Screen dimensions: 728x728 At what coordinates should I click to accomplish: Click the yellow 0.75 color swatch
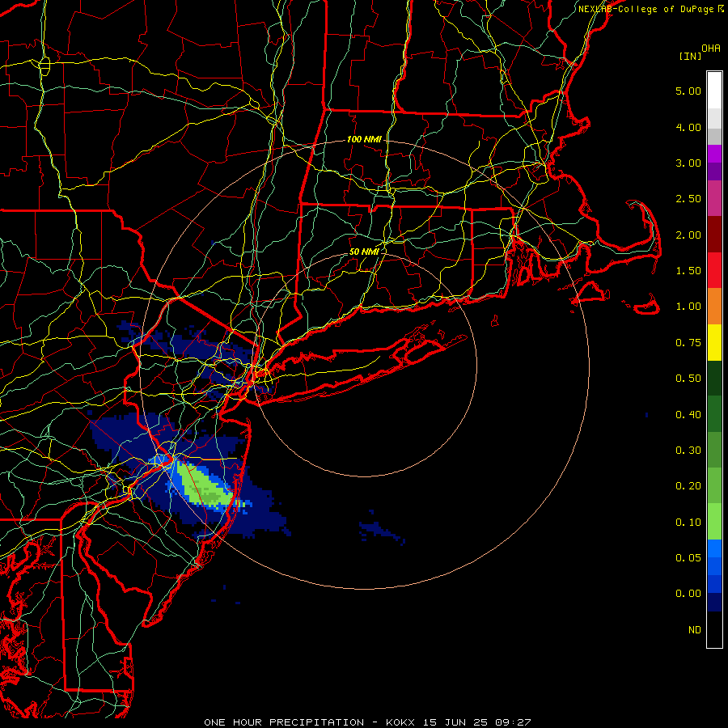point(714,342)
